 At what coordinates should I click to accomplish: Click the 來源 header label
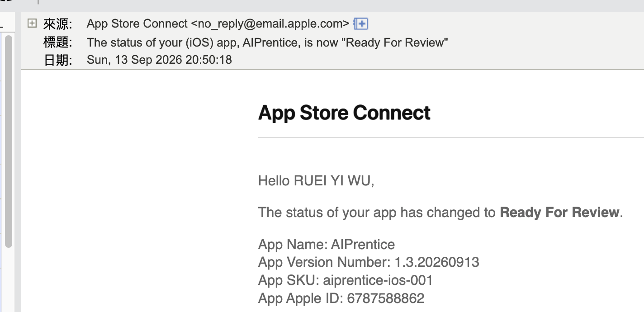(57, 24)
